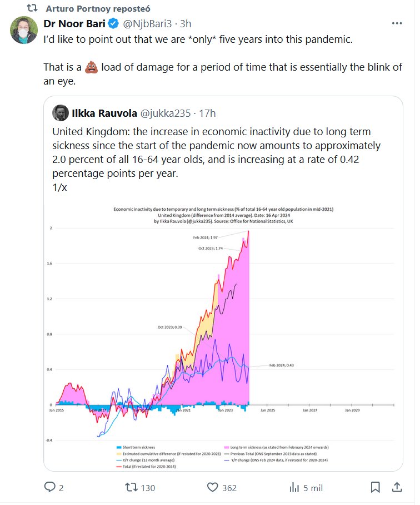Click the blue verified badge
This screenshot has height=505, width=420.
(113, 23)
